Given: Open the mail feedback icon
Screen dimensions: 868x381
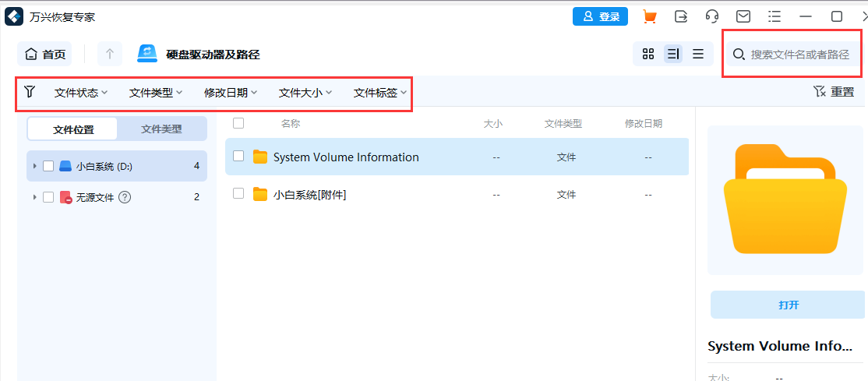Looking at the screenshot, I should (x=743, y=16).
